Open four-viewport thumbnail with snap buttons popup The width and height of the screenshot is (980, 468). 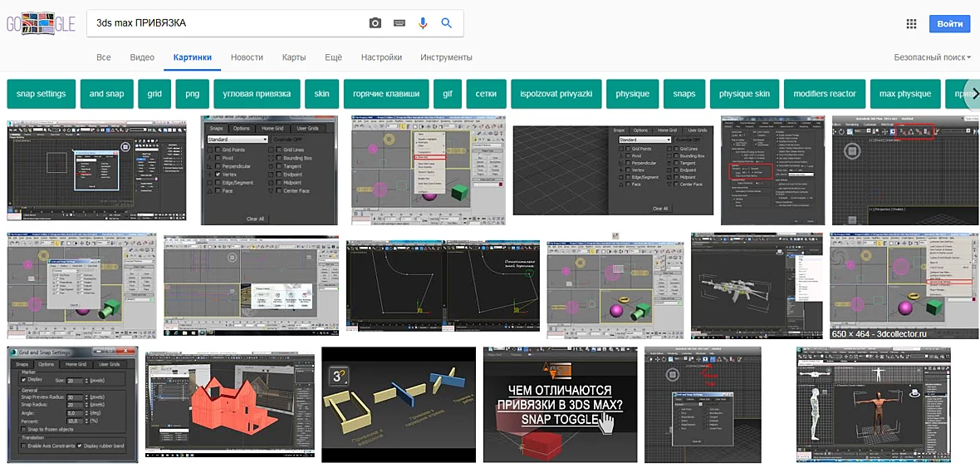252,286
